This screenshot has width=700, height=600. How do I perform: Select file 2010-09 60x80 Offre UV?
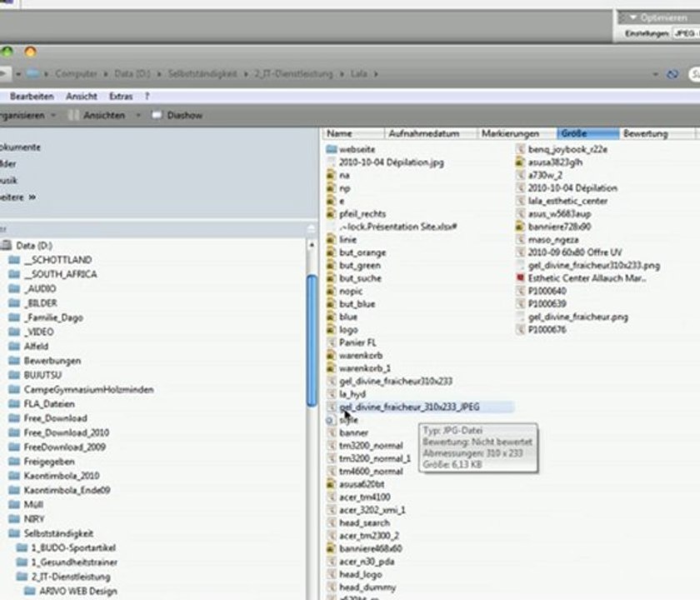pyautogui.click(x=575, y=252)
